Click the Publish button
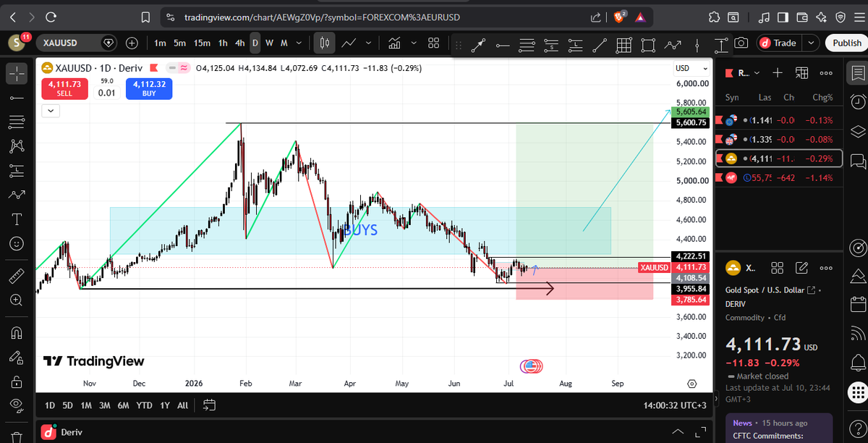 pyautogui.click(x=846, y=43)
